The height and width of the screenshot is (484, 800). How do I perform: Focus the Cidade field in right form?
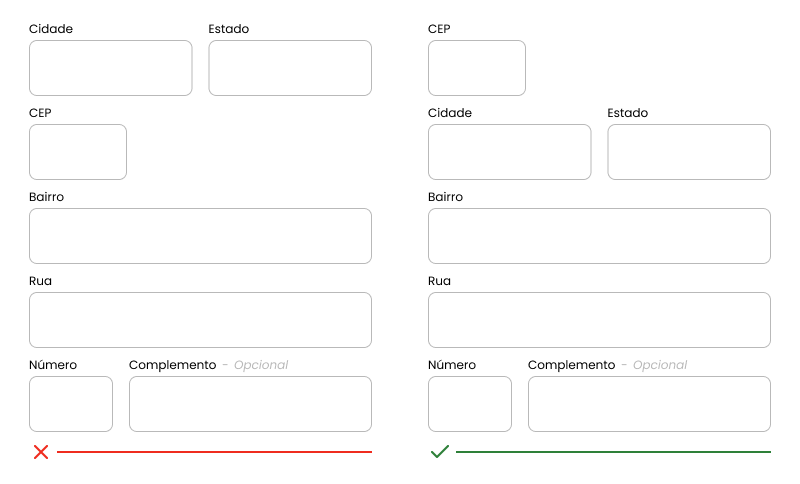[x=510, y=152]
